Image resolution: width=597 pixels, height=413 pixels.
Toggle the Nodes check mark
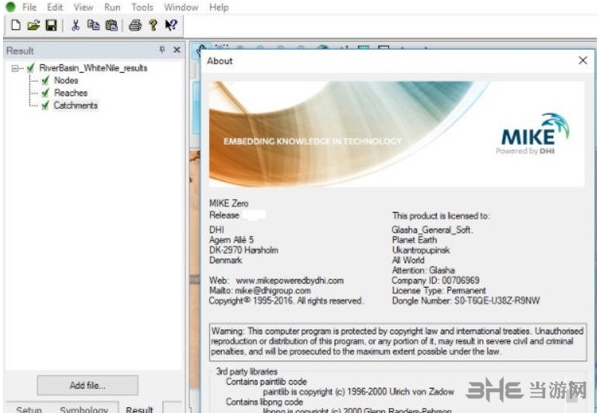pyautogui.click(x=46, y=80)
